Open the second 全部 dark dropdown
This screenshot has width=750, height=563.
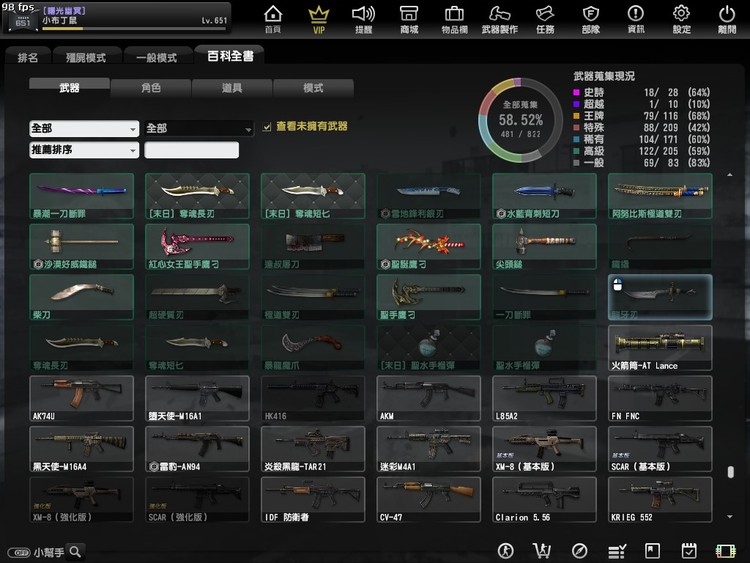click(199, 128)
